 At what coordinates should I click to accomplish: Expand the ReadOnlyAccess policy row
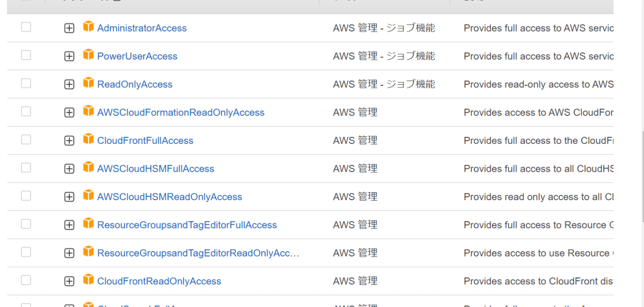tap(69, 85)
